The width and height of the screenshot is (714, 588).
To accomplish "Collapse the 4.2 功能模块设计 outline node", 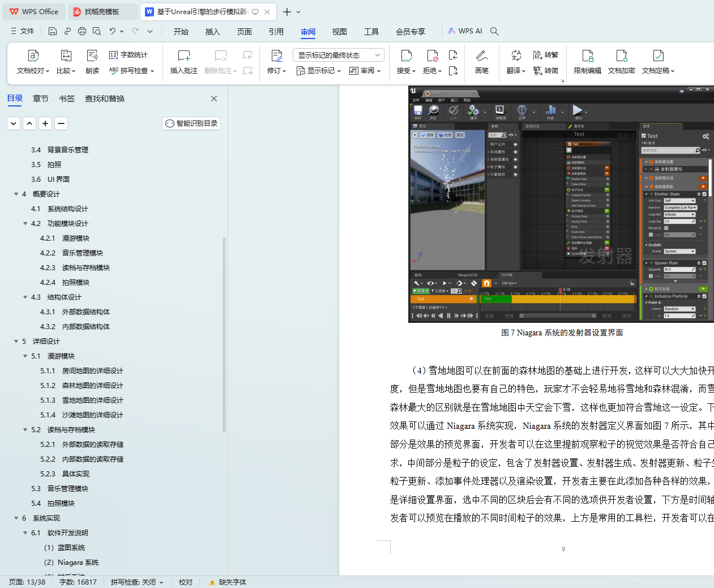I will point(25,224).
